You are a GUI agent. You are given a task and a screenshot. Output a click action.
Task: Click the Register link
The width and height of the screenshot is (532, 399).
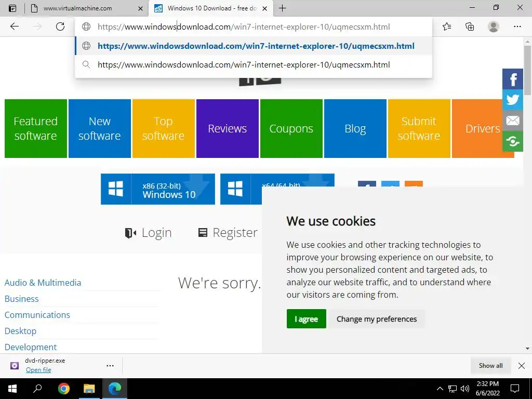[228, 233]
